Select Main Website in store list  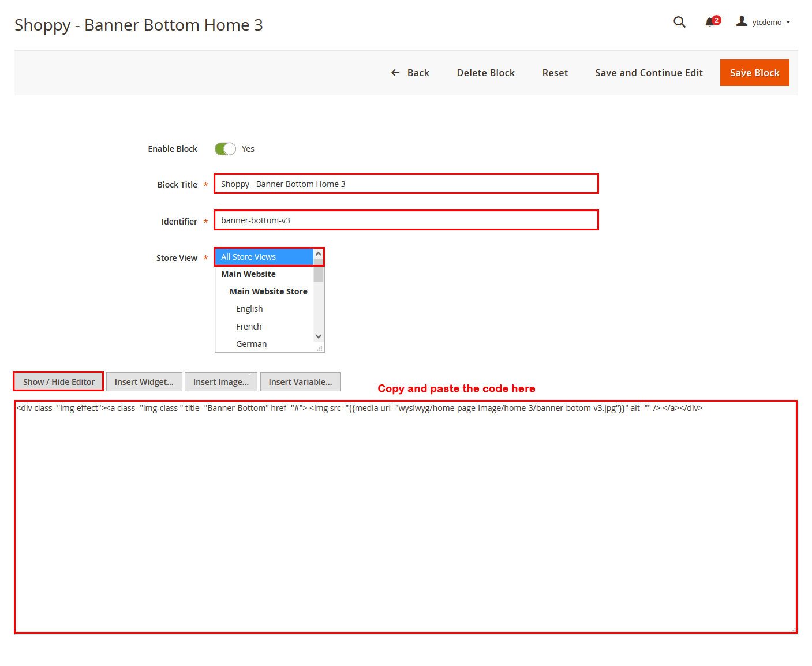pyautogui.click(x=264, y=274)
